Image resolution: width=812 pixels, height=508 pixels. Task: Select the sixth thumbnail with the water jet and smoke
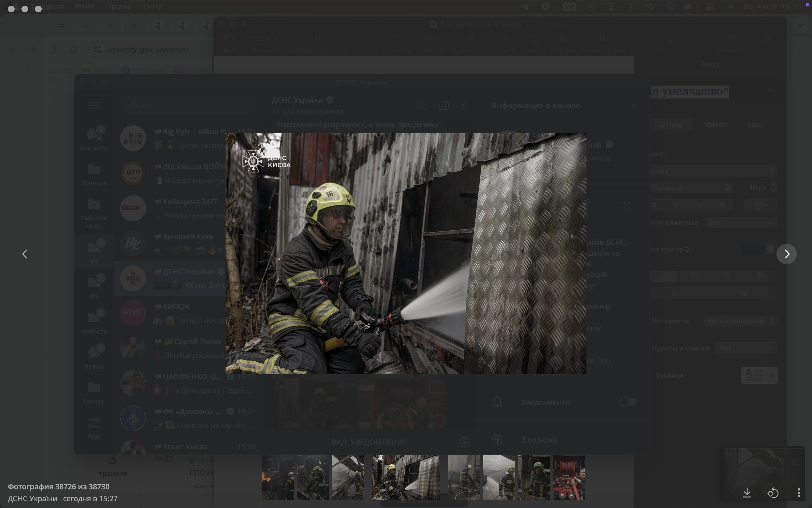[x=499, y=478]
